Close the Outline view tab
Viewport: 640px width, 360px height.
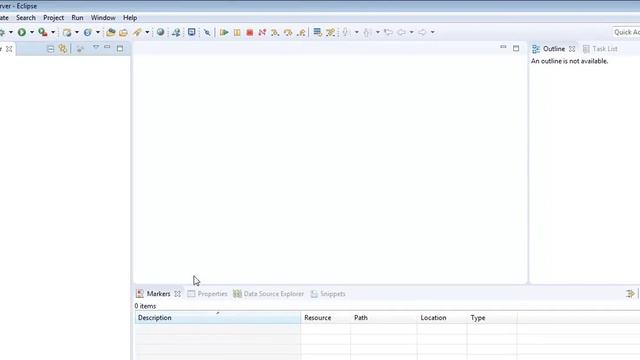coord(572,49)
